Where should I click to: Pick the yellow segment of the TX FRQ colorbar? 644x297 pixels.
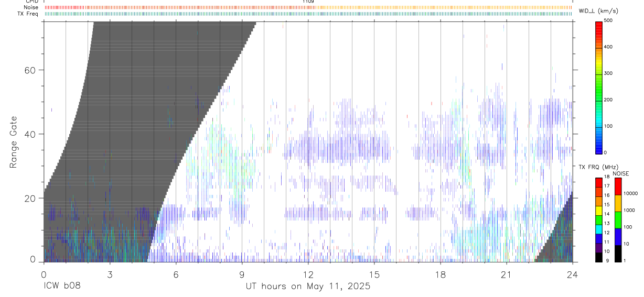click(x=599, y=210)
